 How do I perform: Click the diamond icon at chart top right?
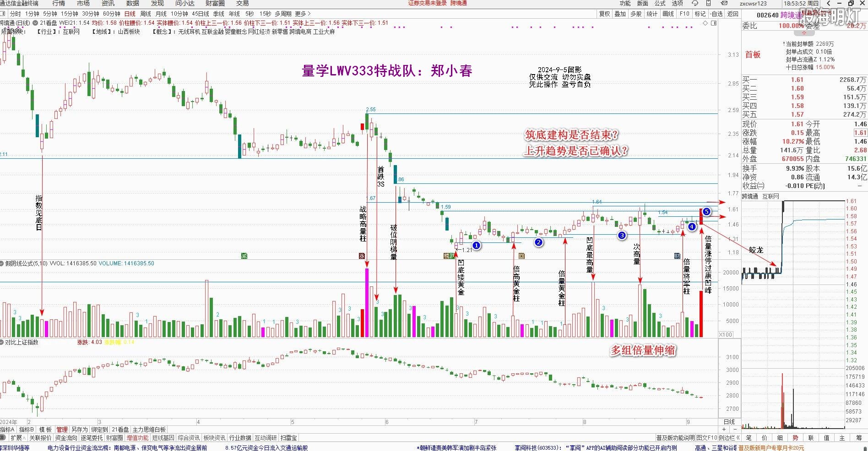coord(705,22)
